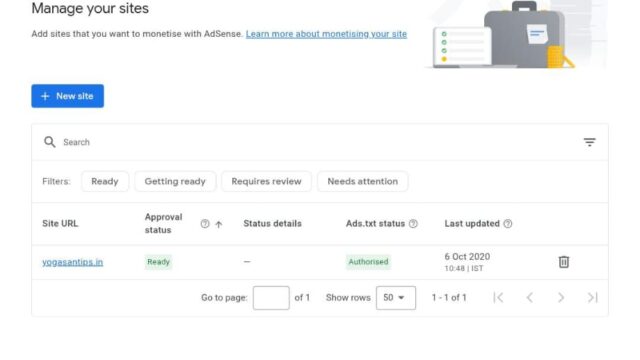Screen dimensions: 640x360
Task: Click the Ready status badge
Action: pyautogui.click(x=158, y=262)
